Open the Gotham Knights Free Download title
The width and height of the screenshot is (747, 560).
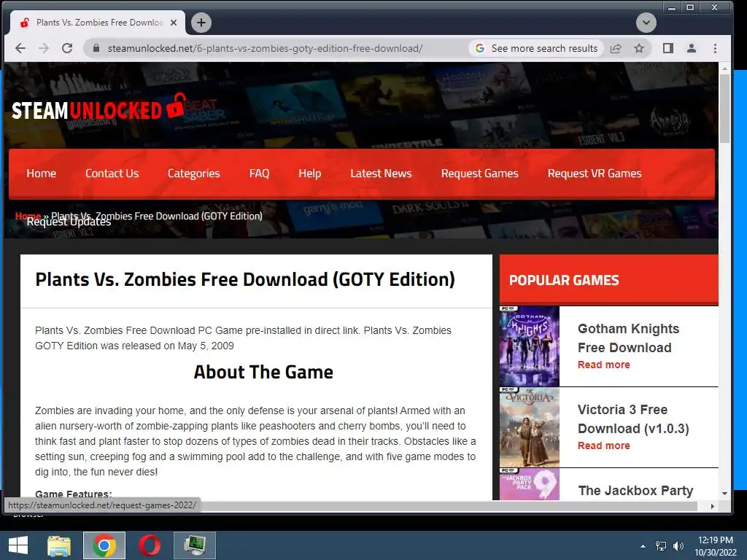pos(628,338)
